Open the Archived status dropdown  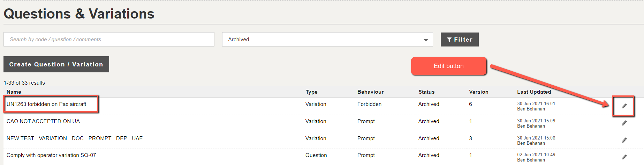pyautogui.click(x=327, y=40)
